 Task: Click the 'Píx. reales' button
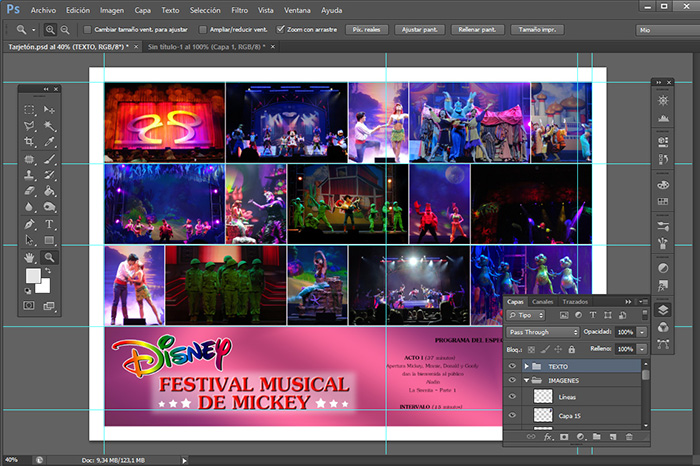pyautogui.click(x=367, y=30)
